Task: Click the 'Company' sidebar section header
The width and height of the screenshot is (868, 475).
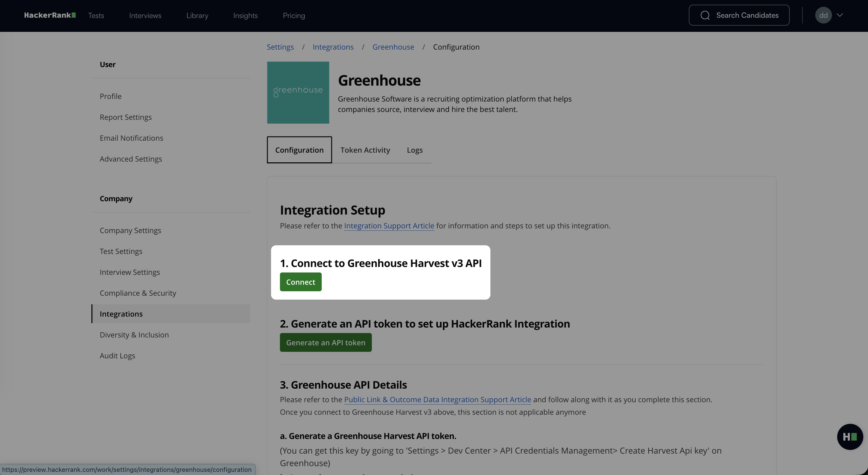Action: point(116,199)
